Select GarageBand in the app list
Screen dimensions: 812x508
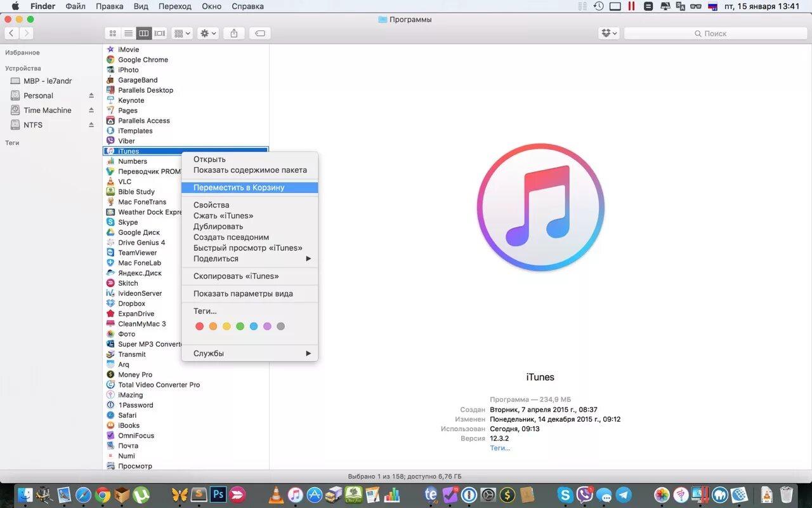(x=138, y=80)
